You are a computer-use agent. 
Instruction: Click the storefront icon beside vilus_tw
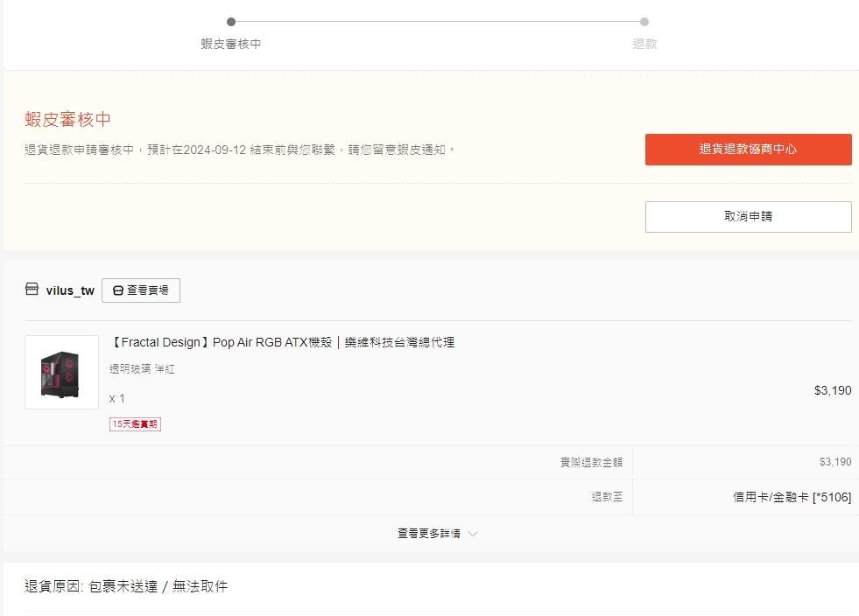(32, 290)
